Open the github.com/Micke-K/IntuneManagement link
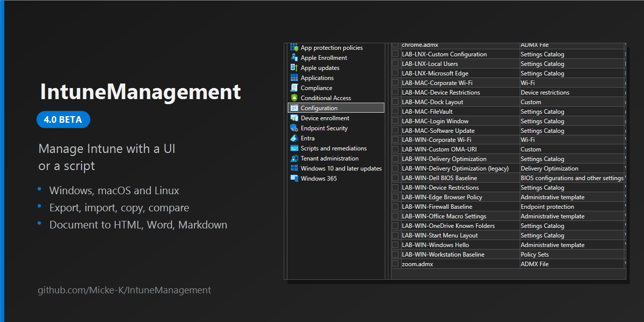Viewport: 644px width, 322px height. click(x=124, y=290)
